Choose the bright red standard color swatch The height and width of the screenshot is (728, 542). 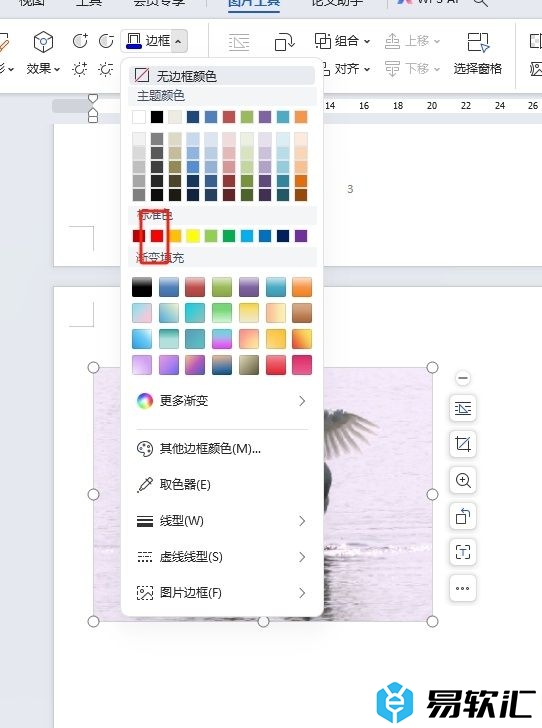(x=157, y=236)
